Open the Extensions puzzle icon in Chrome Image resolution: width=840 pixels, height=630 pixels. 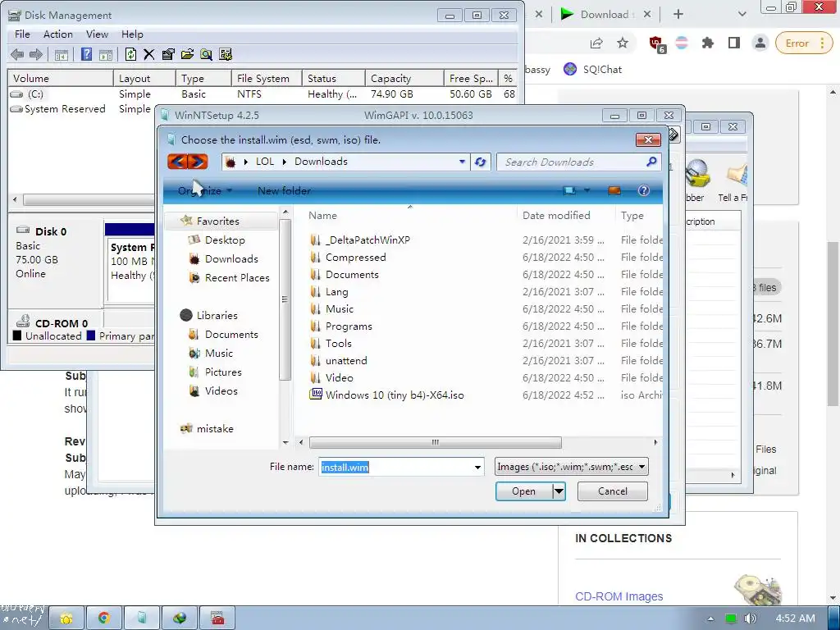click(708, 43)
